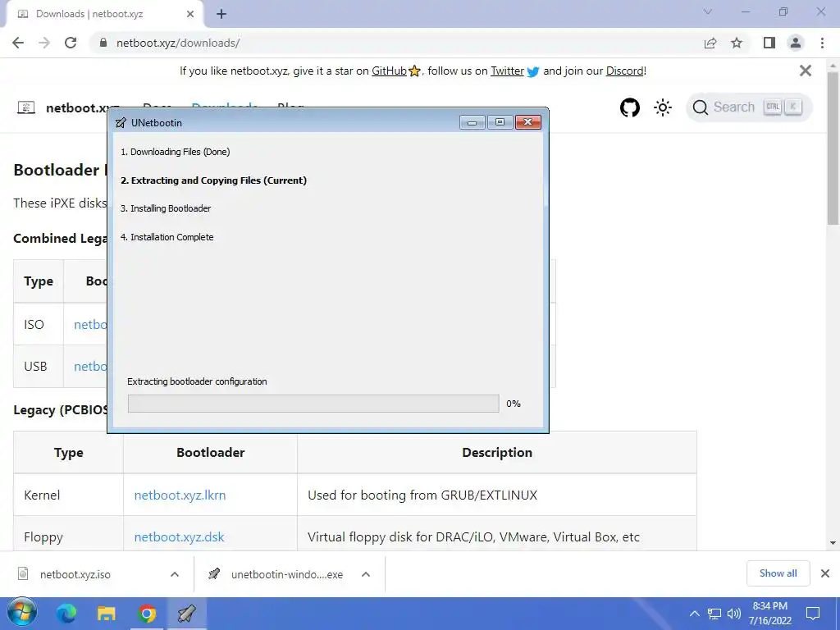840x630 pixels.
Task: Open the GitHub repository icon in navbar
Action: (630, 107)
